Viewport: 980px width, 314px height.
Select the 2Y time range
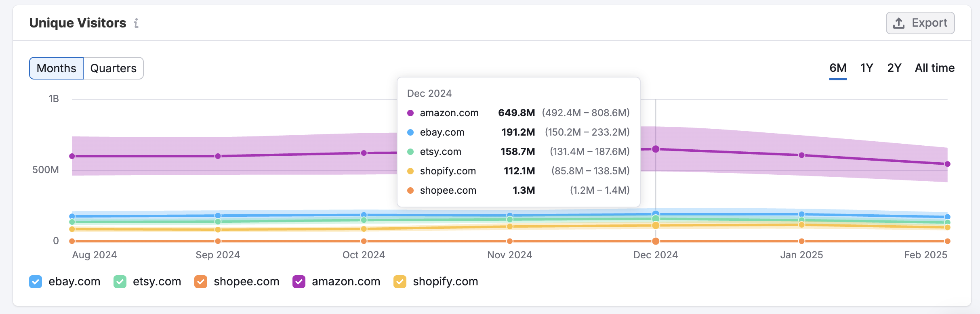(x=894, y=68)
